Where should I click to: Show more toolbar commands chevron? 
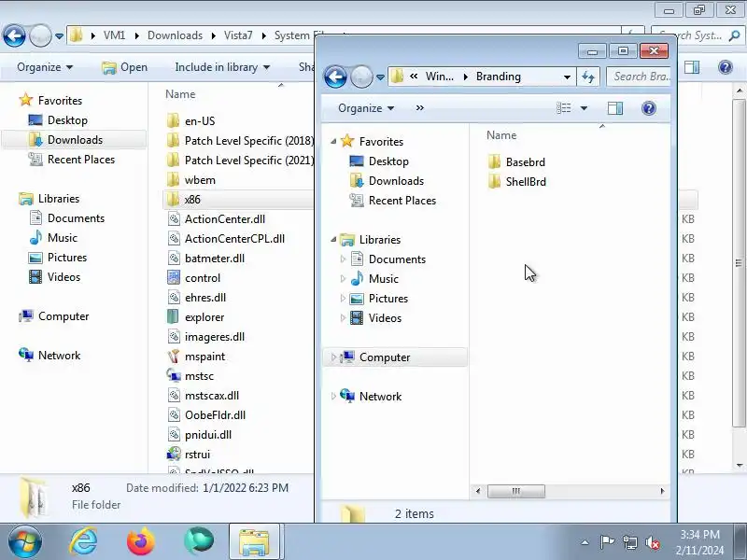point(419,108)
